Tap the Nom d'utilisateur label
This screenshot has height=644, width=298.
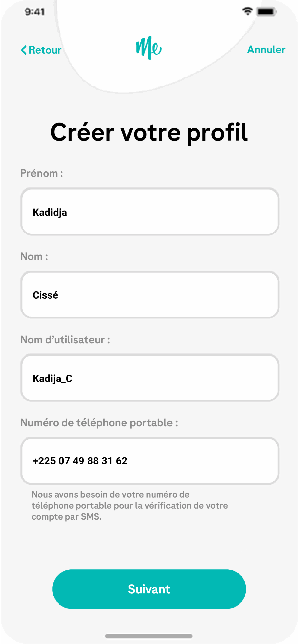click(x=65, y=340)
